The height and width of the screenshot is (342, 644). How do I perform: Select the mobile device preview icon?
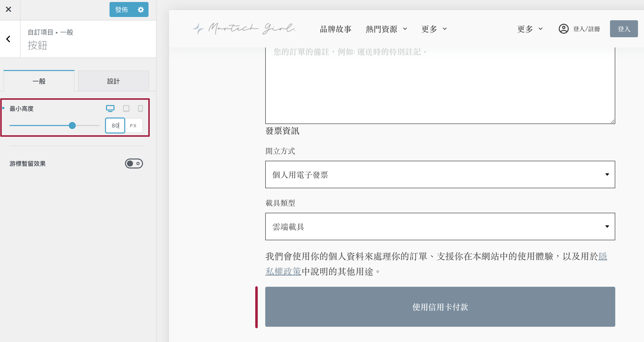[x=140, y=108]
